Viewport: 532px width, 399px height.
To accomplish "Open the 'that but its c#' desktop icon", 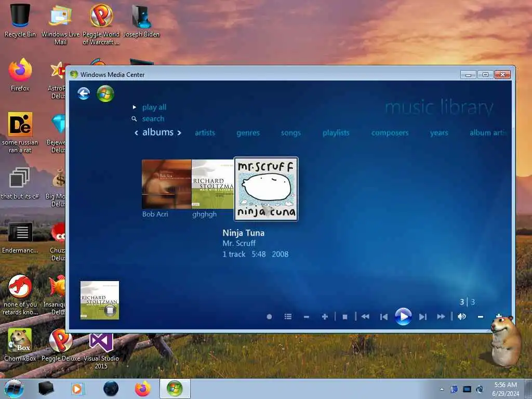I will (20, 183).
